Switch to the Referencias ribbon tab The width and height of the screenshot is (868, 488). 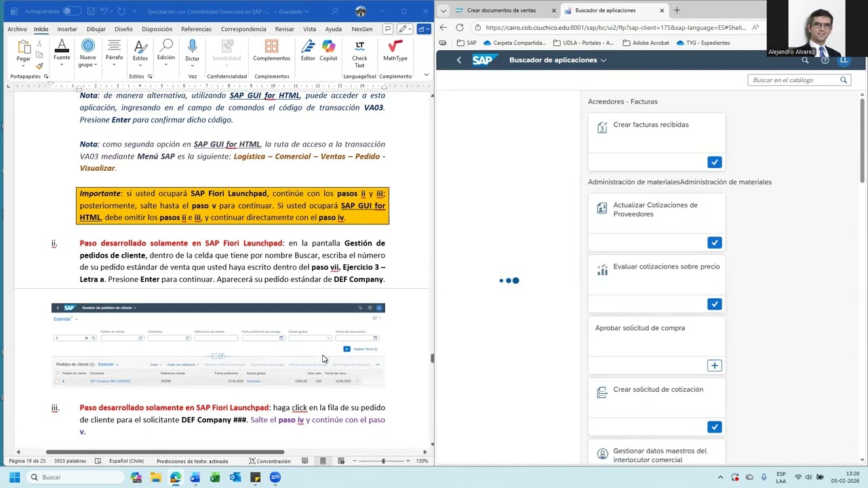[x=196, y=29]
